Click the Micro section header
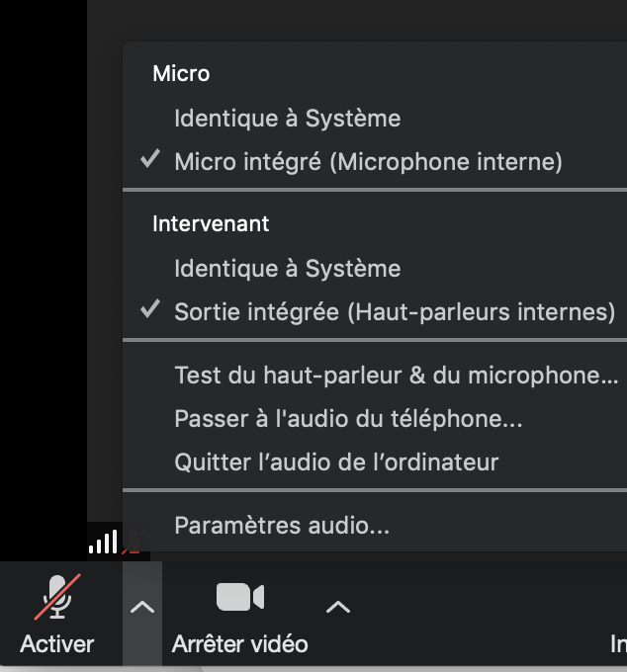The image size is (627, 672). coord(181,73)
